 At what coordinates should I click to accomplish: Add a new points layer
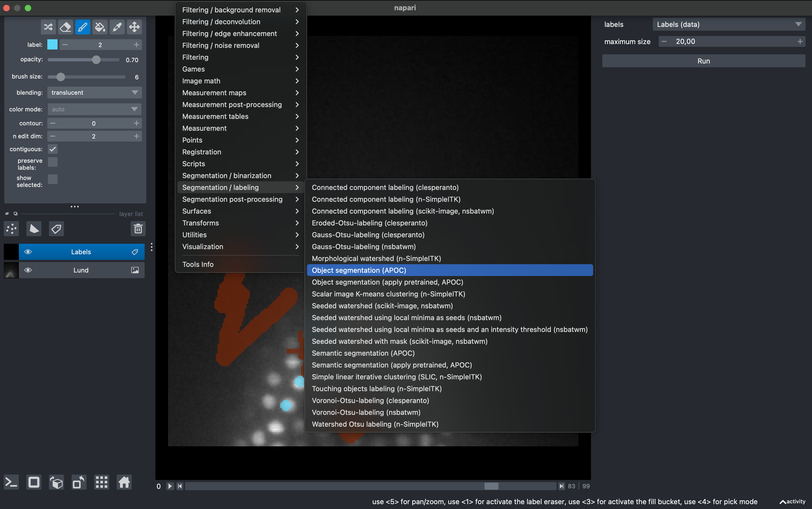(x=11, y=229)
